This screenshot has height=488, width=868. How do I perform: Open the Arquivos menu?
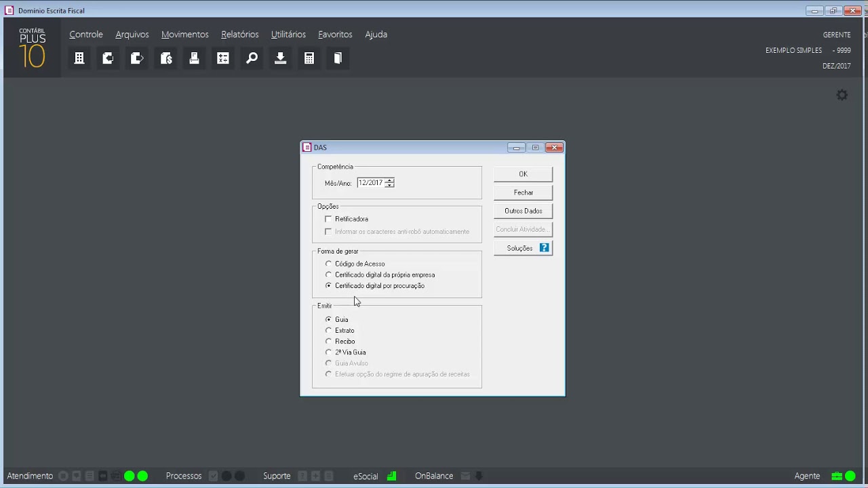[132, 34]
